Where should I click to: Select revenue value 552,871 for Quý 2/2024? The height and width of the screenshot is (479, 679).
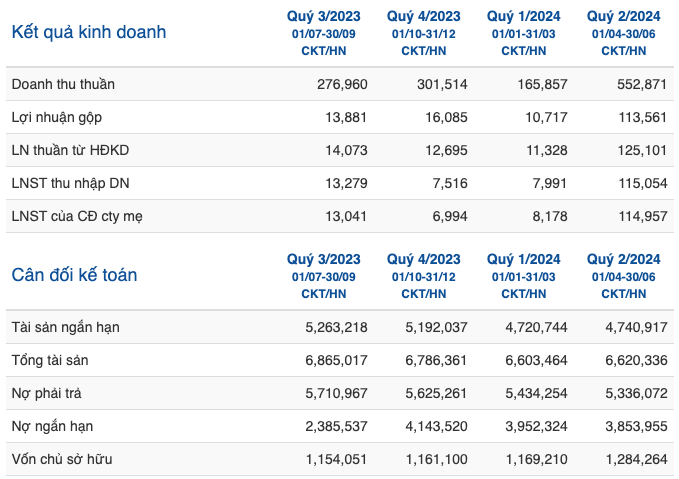tap(642, 84)
